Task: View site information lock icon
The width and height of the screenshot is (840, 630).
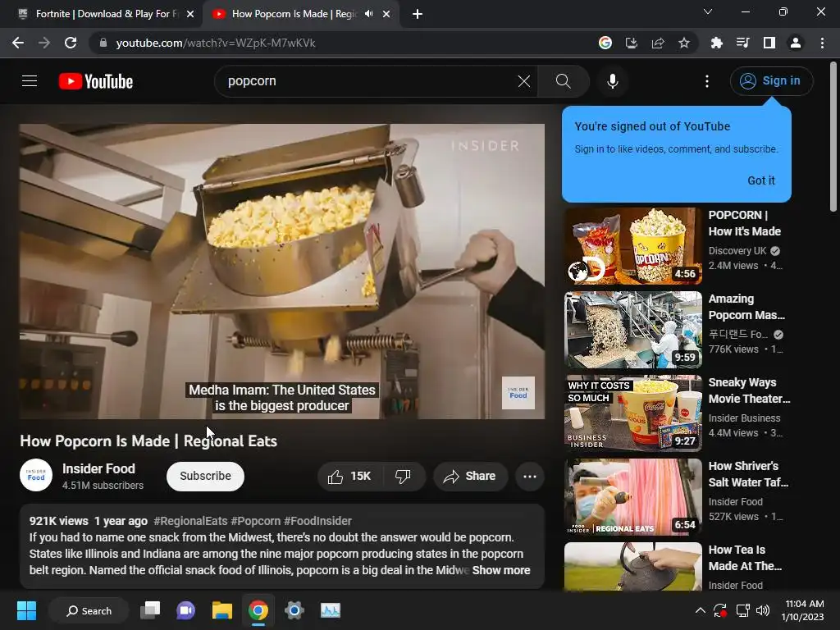Action: (103, 43)
